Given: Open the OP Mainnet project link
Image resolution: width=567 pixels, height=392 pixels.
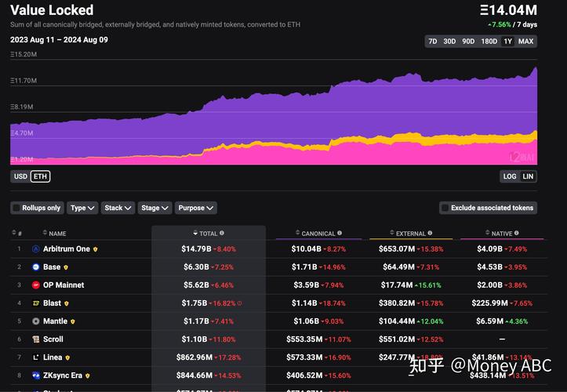Looking at the screenshot, I should 64,285.
